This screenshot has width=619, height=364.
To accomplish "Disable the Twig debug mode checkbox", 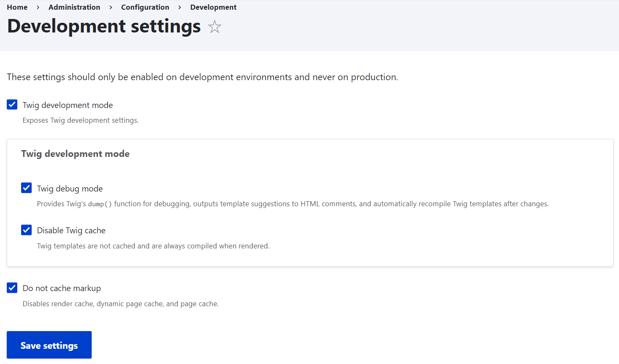I will [x=26, y=188].
